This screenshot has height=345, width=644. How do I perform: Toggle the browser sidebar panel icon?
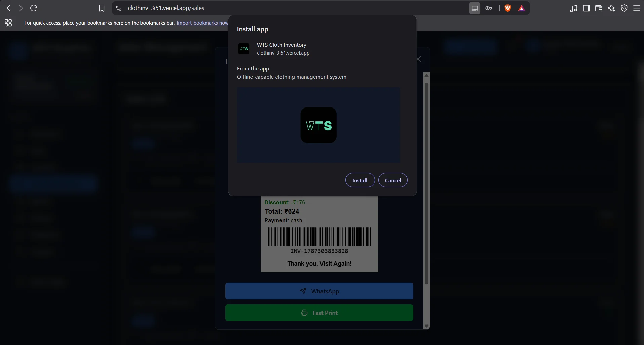[586, 8]
